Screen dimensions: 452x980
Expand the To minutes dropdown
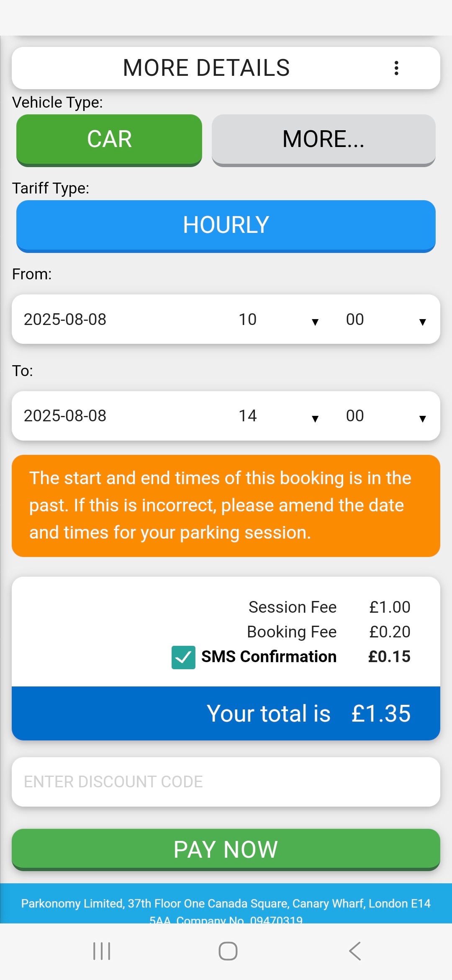click(385, 416)
